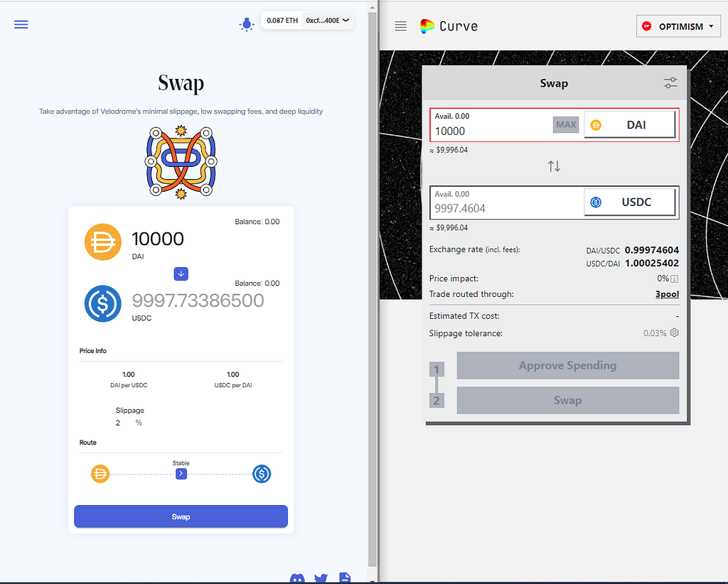Click the MAX button in Curve
728x584 pixels.
tap(566, 124)
